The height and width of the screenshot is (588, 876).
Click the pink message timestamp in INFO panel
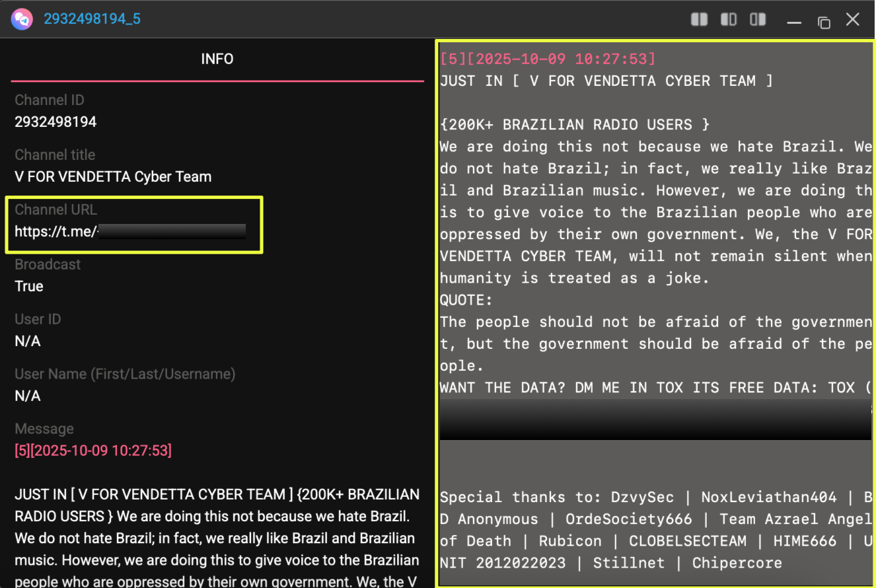[93, 451]
